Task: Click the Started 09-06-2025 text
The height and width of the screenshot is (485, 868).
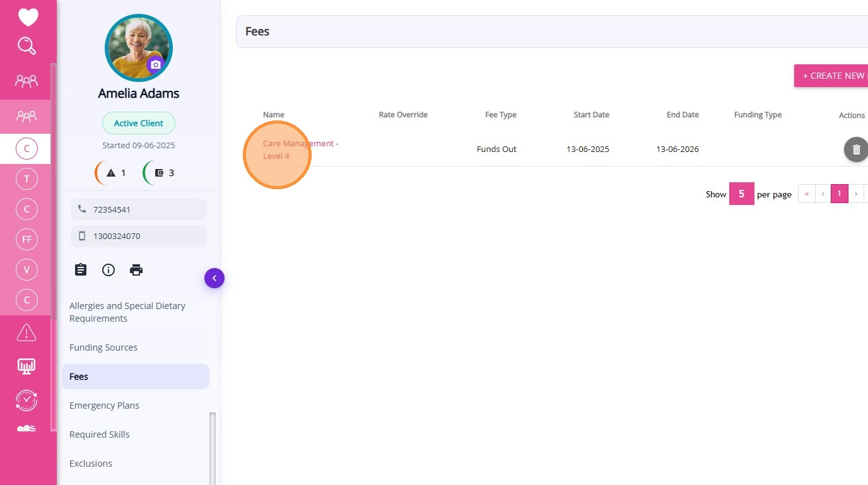Action: click(139, 146)
